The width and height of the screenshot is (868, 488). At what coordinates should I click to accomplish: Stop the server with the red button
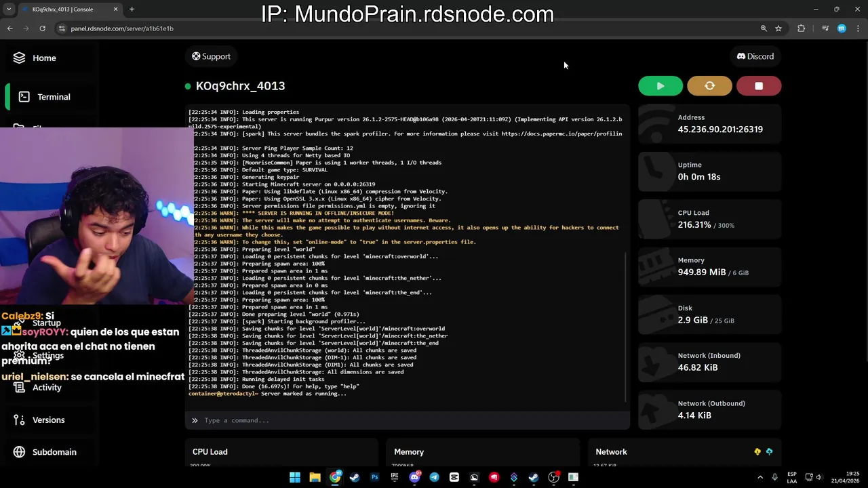tap(759, 86)
